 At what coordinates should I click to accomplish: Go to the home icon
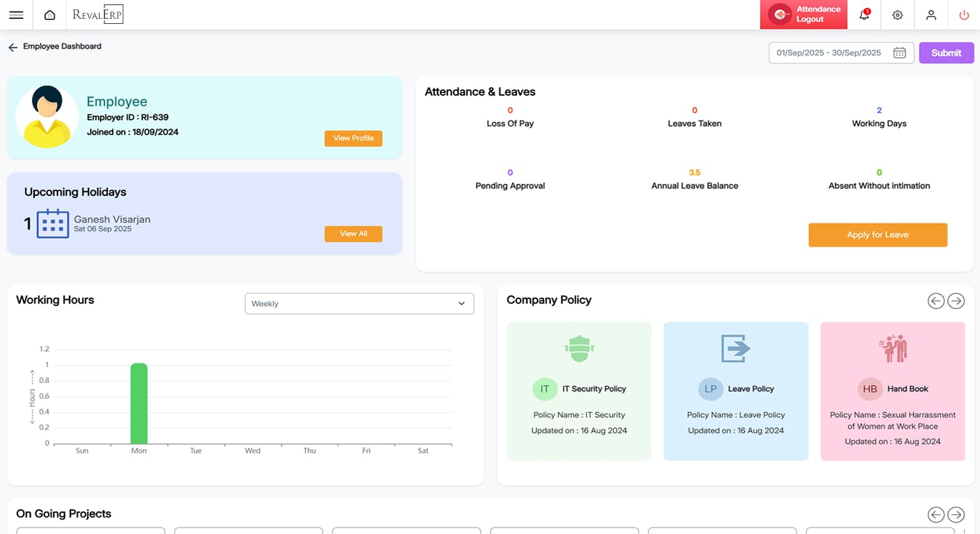[49, 15]
